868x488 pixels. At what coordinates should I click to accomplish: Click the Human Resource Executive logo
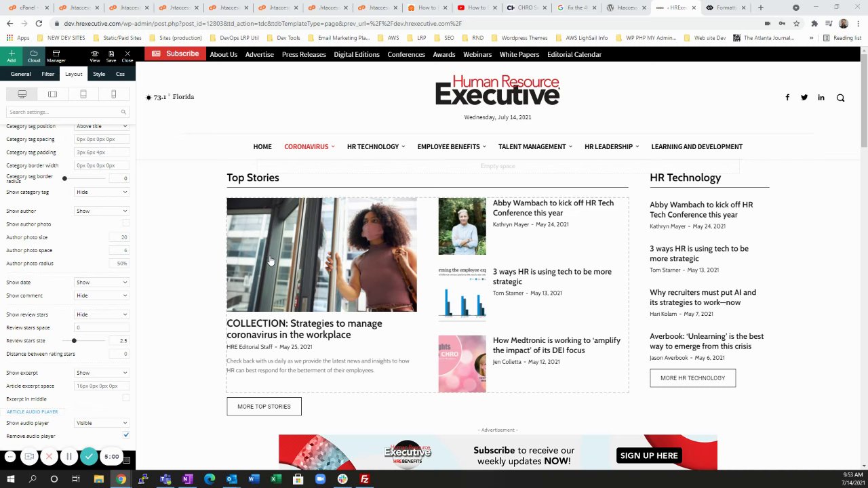click(x=498, y=90)
